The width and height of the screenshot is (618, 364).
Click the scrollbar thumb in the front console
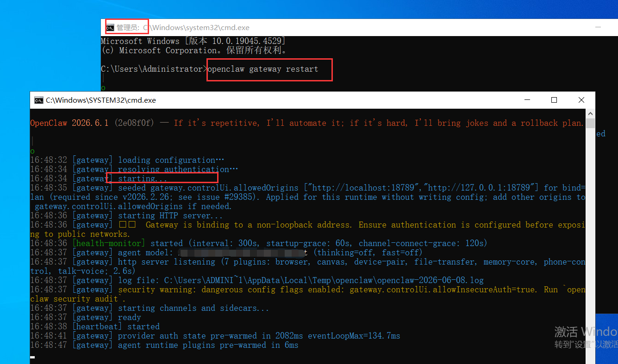pos(590,123)
